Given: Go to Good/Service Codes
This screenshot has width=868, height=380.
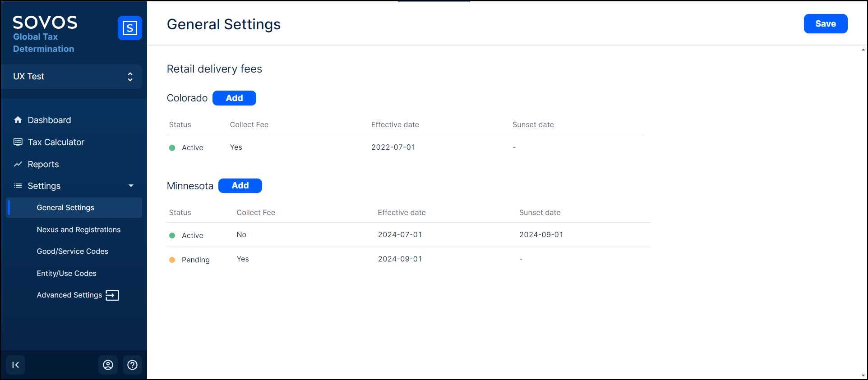Looking at the screenshot, I should point(72,252).
